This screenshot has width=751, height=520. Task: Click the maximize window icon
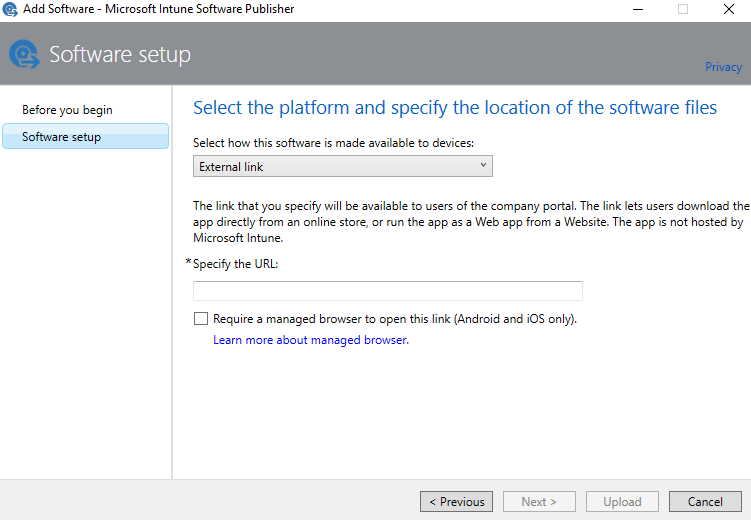(x=683, y=9)
